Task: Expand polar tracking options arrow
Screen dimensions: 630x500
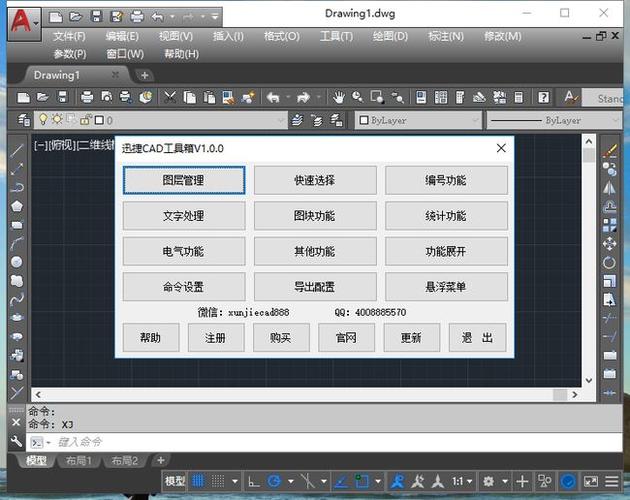Action: click(x=290, y=481)
